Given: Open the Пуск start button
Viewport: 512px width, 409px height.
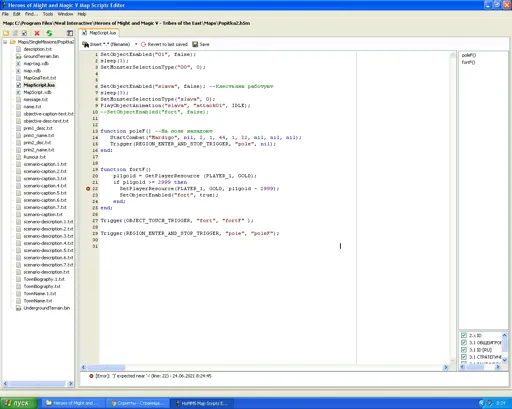Looking at the screenshot, I should (18, 403).
